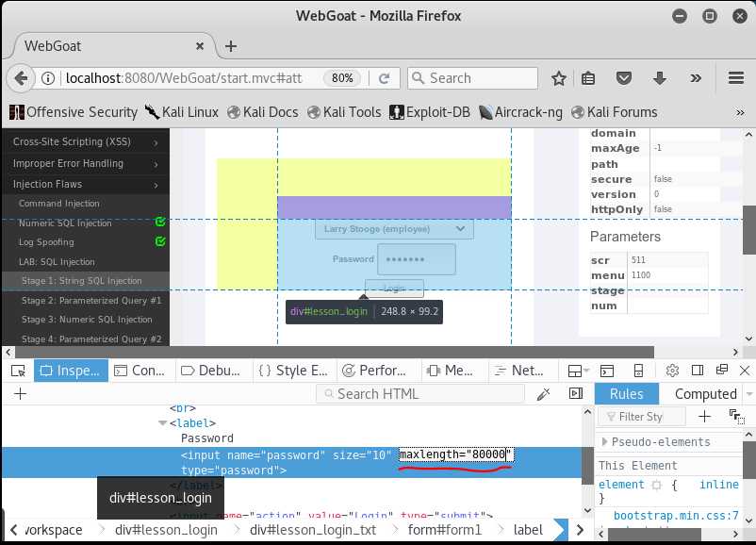
Task: Collapse the label node in markup
Action: click(x=161, y=423)
